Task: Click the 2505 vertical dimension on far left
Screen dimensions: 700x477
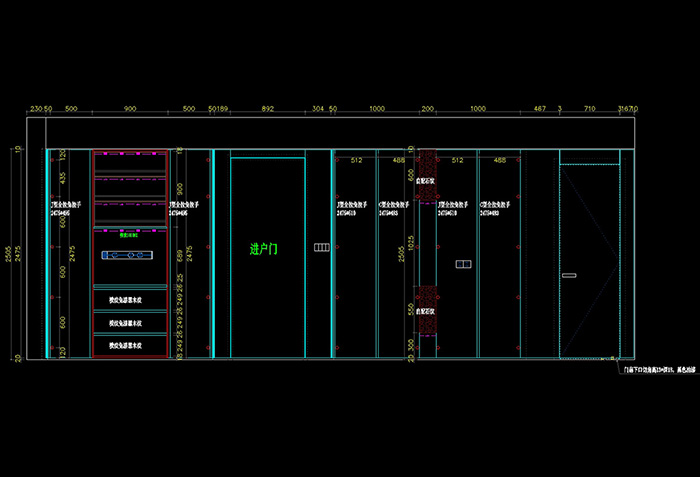Action: point(7,255)
